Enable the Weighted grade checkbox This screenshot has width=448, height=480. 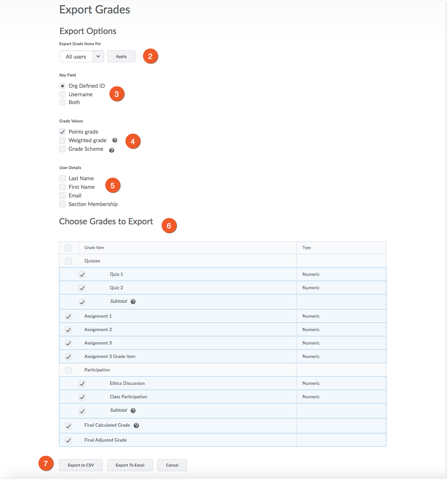62,140
